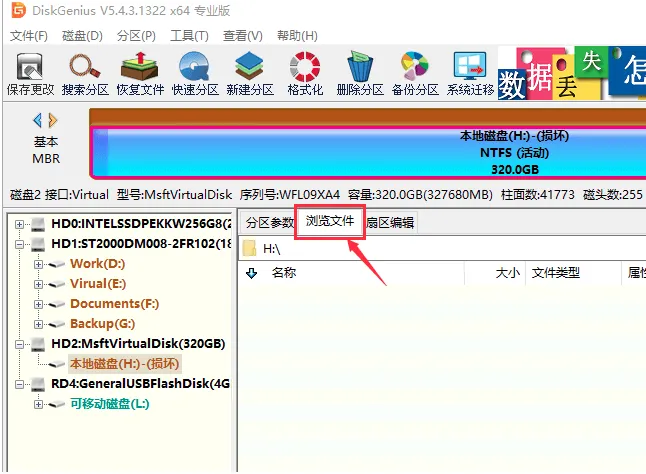Click the 可移动磁盘(L:) partition icon
This screenshot has width=646, height=474.
click(57, 404)
